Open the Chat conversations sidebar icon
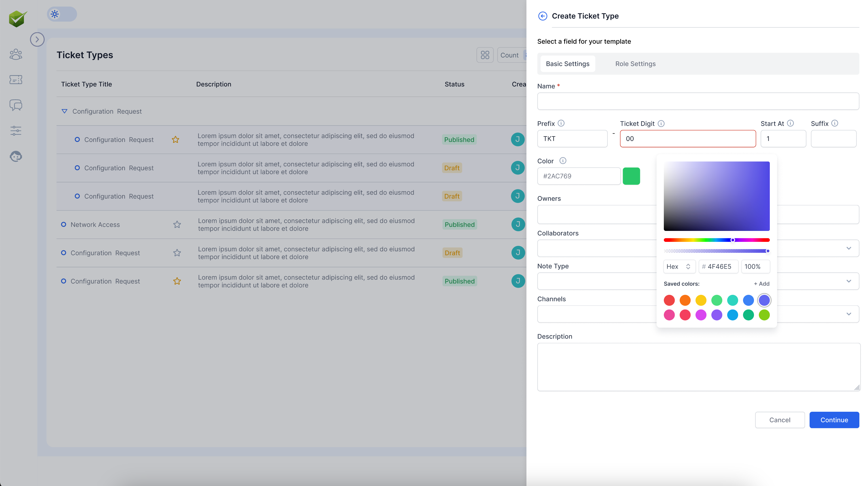This screenshot has width=868, height=486. 16,105
